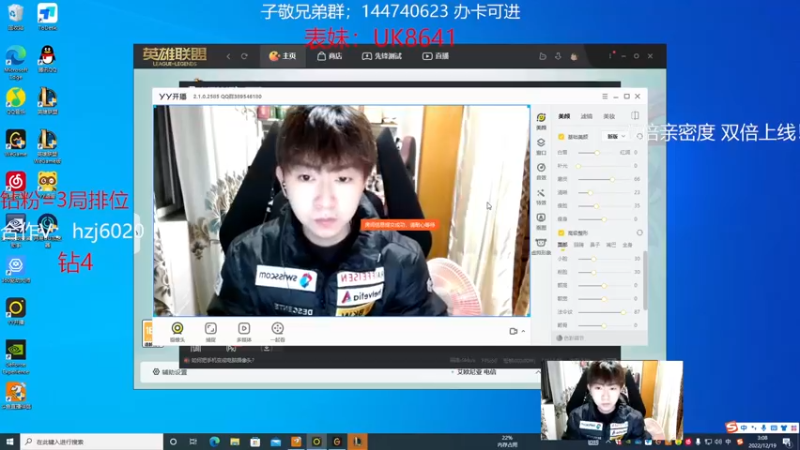Expand the 艾欧尼亚 电信 server selector
This screenshot has width=800, height=450.
538,372
